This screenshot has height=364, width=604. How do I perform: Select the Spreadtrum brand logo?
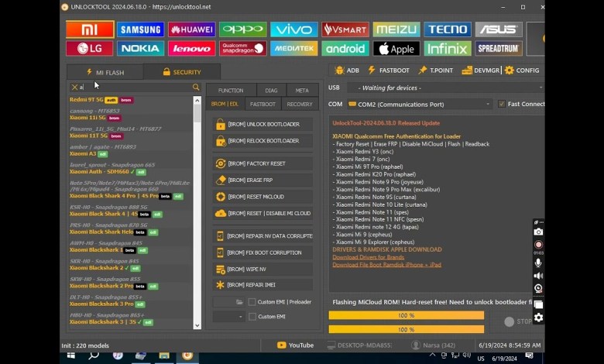tap(499, 49)
